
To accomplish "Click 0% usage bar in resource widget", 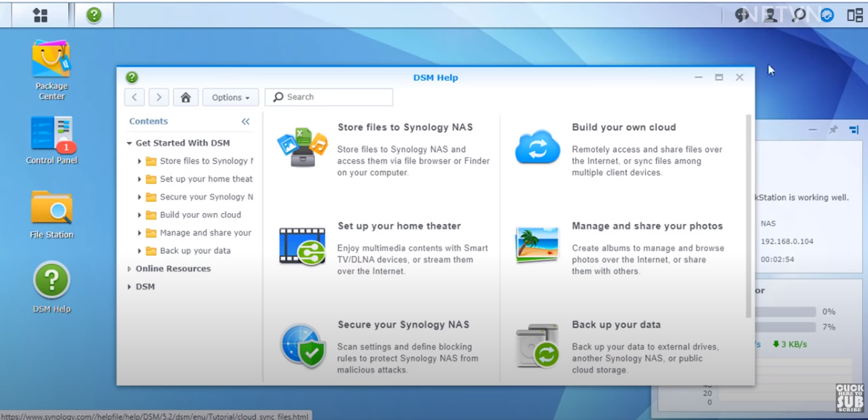I will click(x=785, y=312).
